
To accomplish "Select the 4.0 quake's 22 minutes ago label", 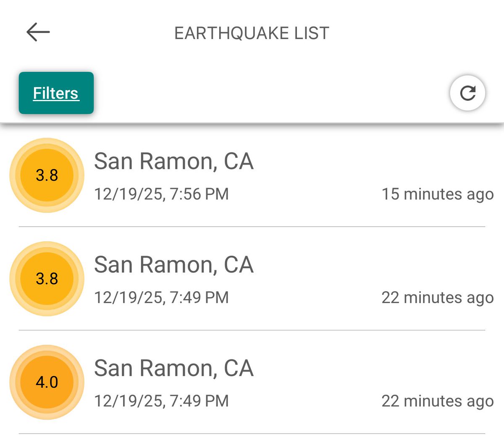I will click(437, 401).
